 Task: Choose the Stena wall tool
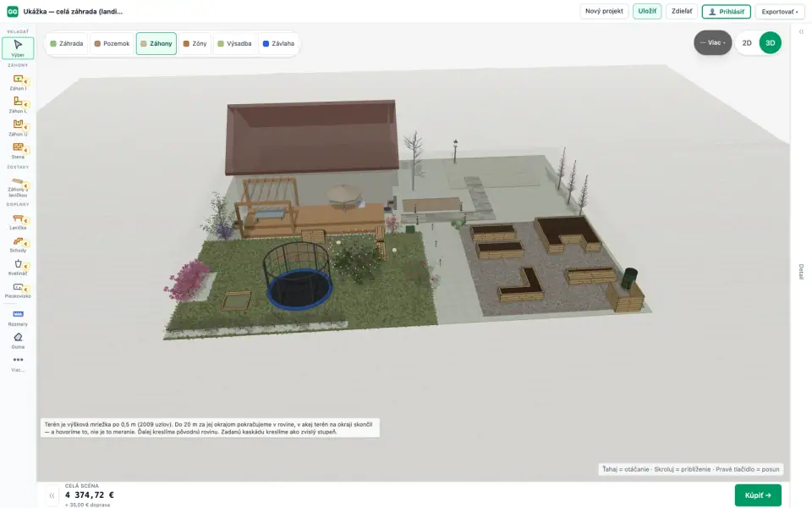point(18,151)
